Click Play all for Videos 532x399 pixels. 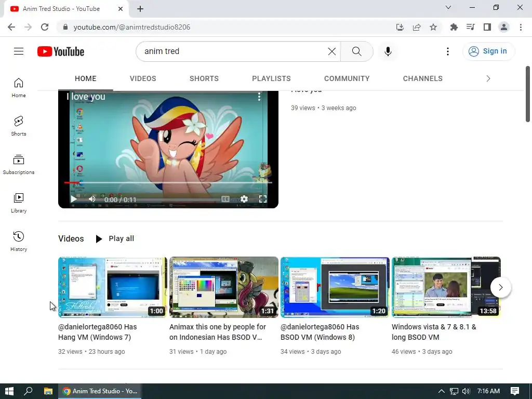point(115,238)
